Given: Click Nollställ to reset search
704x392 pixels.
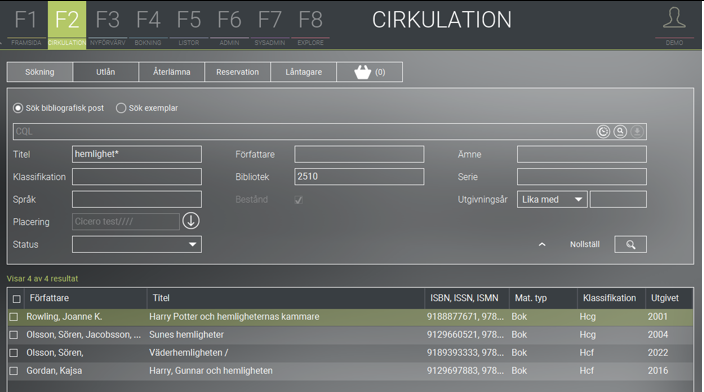Looking at the screenshot, I should click(x=585, y=244).
